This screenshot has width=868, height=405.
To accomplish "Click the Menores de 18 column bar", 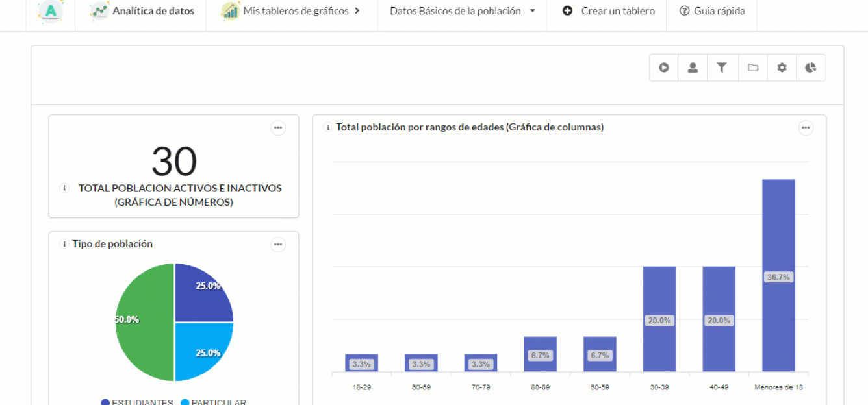I will click(x=778, y=275).
